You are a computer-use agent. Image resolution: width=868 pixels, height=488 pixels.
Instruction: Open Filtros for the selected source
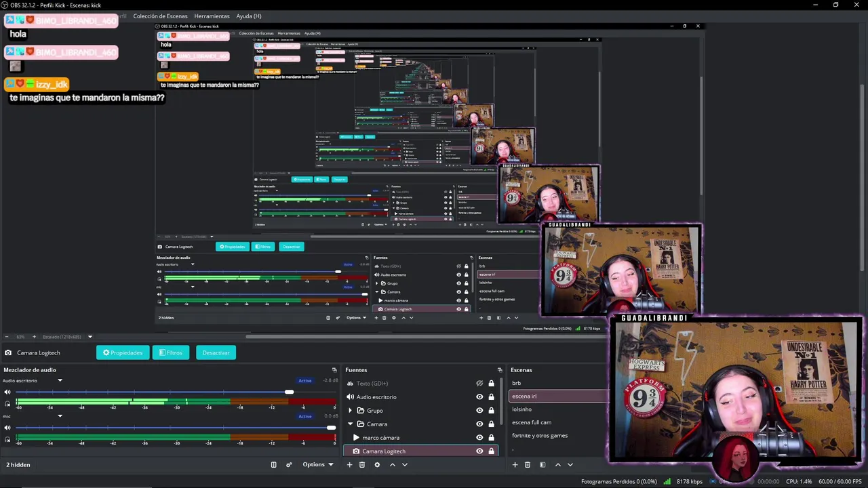171,352
